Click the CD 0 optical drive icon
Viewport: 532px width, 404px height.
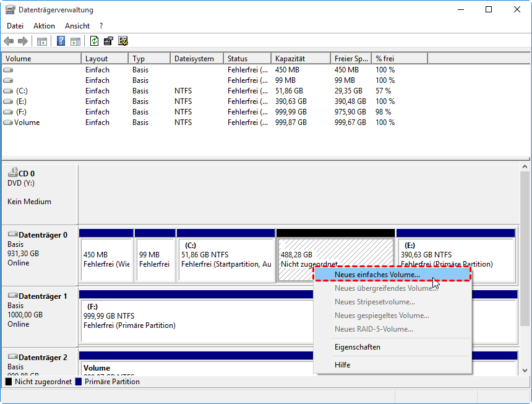[x=13, y=173]
